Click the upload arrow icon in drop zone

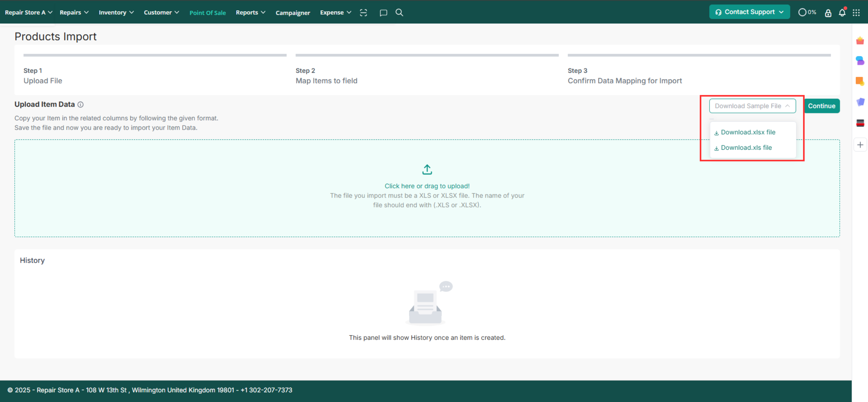427,169
